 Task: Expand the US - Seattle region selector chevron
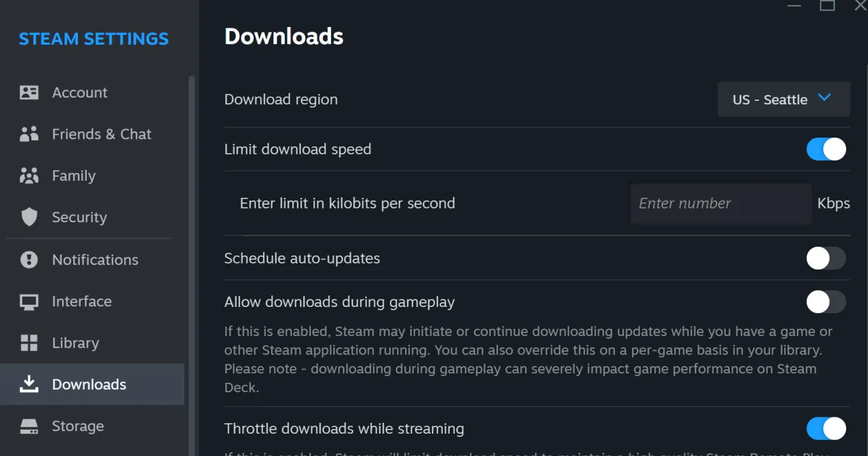point(825,98)
